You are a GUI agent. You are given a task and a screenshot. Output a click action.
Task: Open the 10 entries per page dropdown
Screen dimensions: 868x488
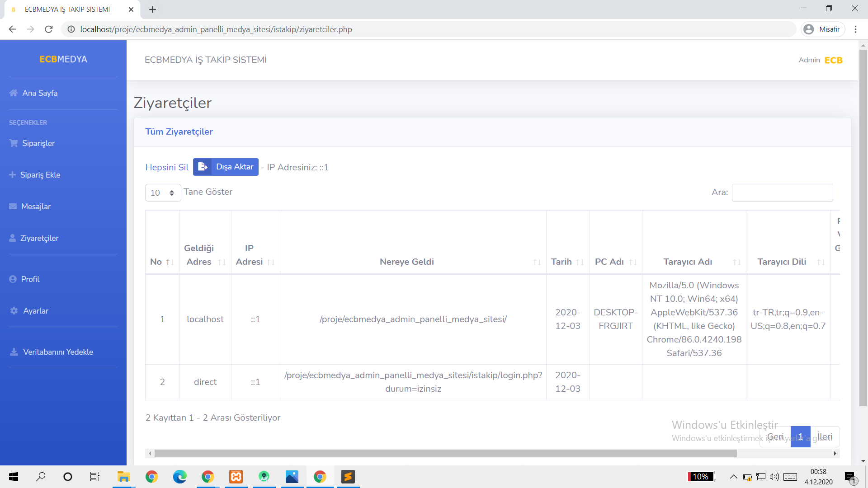(x=163, y=193)
